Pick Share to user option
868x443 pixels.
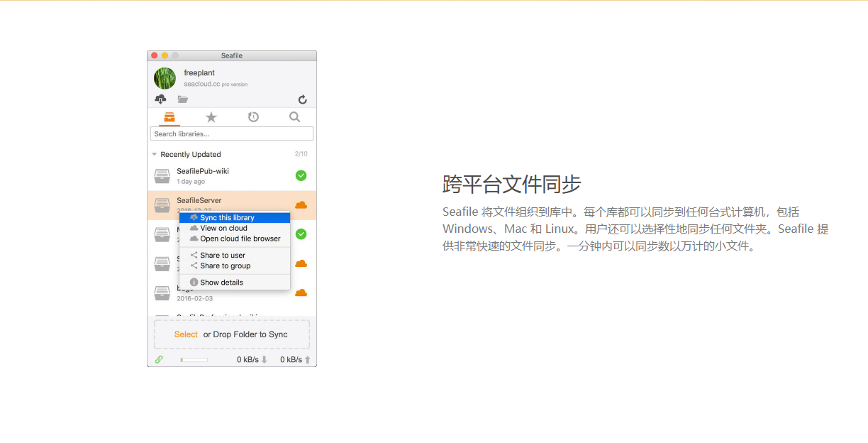223,256
